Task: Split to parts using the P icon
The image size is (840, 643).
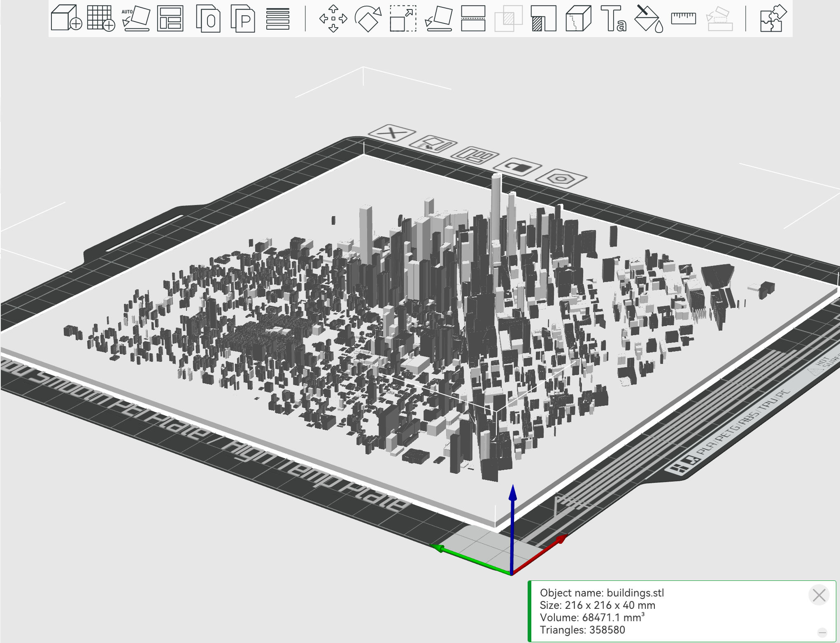Action: (x=243, y=18)
